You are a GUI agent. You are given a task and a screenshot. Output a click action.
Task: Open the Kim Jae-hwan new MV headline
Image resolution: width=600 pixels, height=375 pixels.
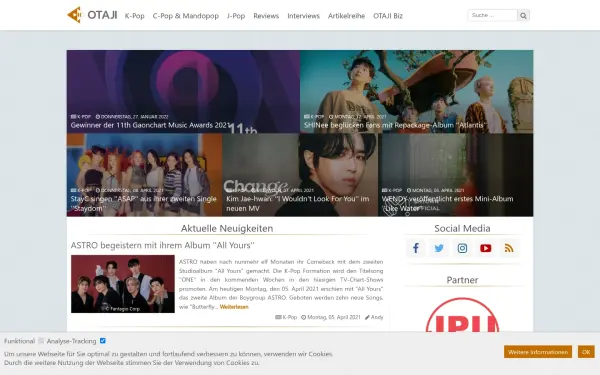pos(298,204)
